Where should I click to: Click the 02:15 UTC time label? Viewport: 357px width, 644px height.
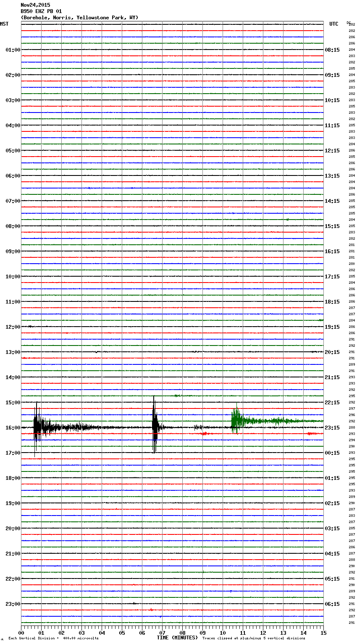tap(332, 503)
